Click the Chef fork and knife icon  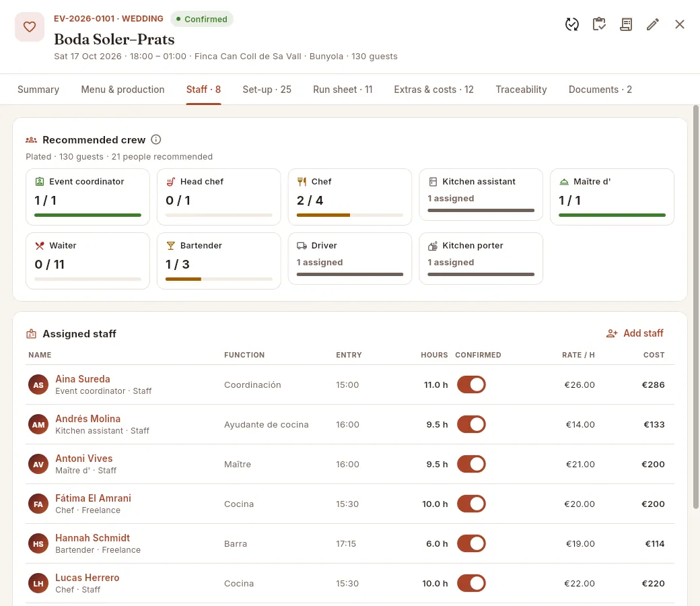[x=302, y=181]
